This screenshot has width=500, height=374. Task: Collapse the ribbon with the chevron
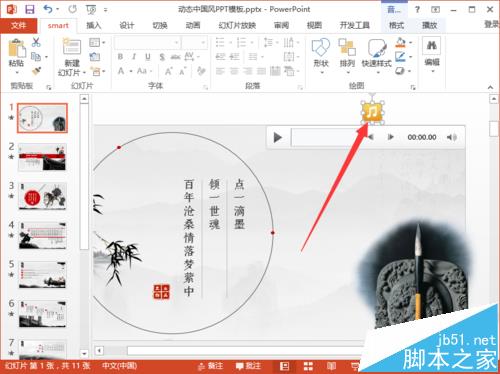[490, 87]
